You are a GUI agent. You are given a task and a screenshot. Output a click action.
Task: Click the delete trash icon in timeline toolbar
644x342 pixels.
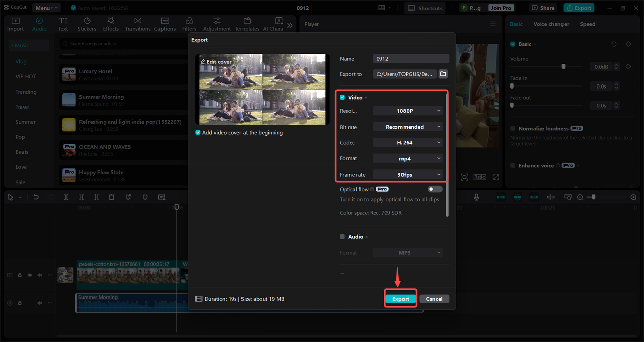click(112, 197)
